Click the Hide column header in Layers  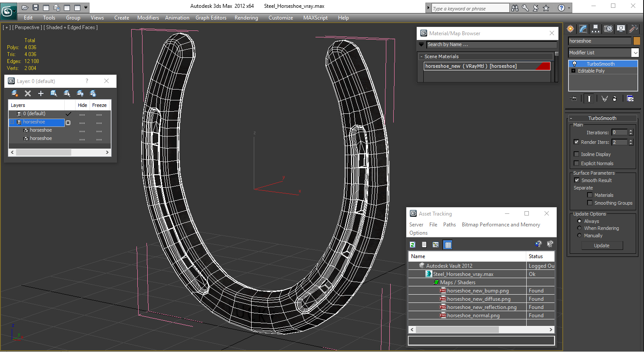coord(82,105)
